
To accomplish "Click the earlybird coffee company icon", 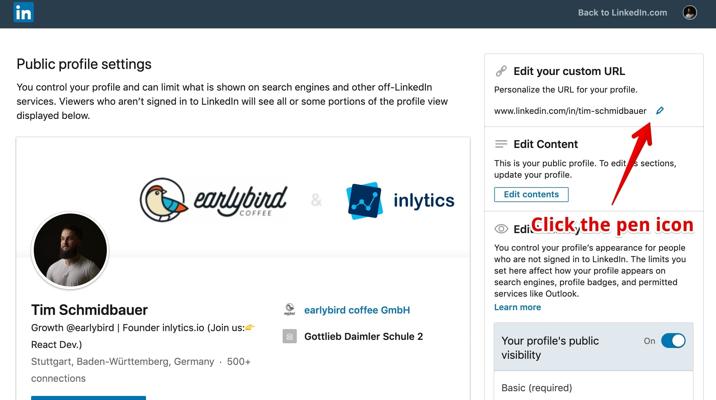I will tap(289, 310).
